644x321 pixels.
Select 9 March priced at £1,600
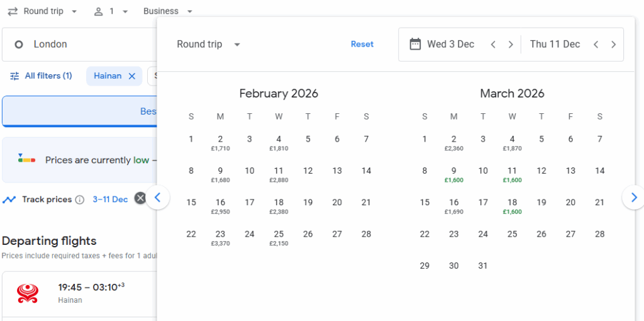[x=453, y=174]
